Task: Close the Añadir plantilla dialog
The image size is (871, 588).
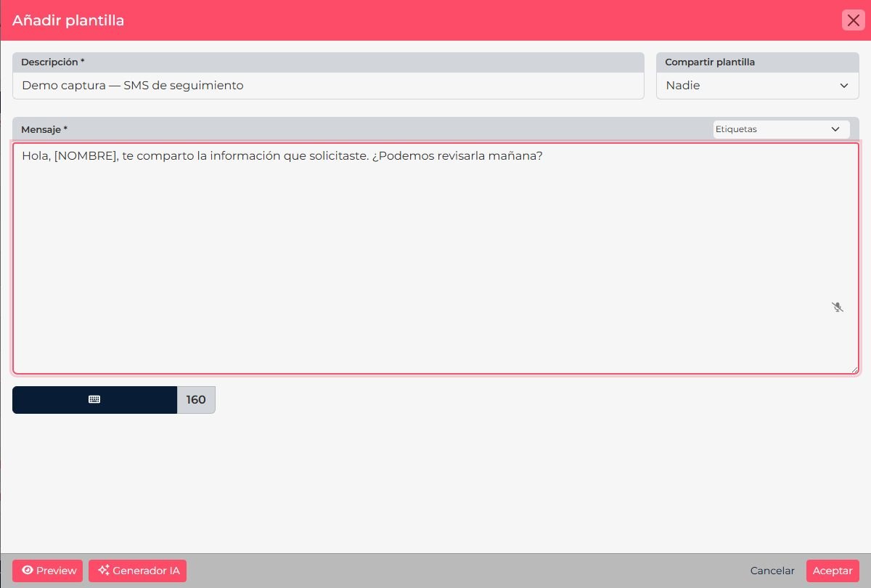Action: [x=852, y=20]
